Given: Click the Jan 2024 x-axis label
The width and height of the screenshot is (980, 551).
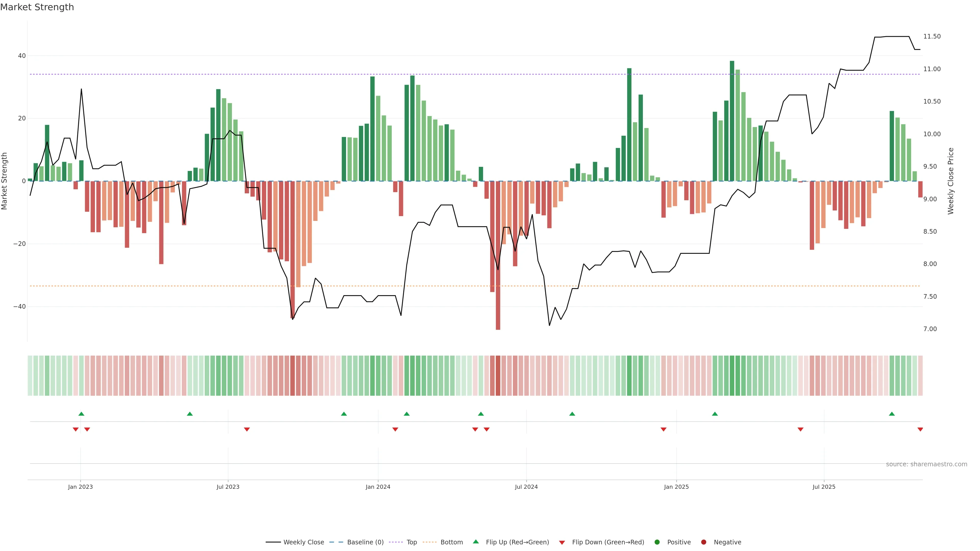Looking at the screenshot, I should (x=378, y=487).
